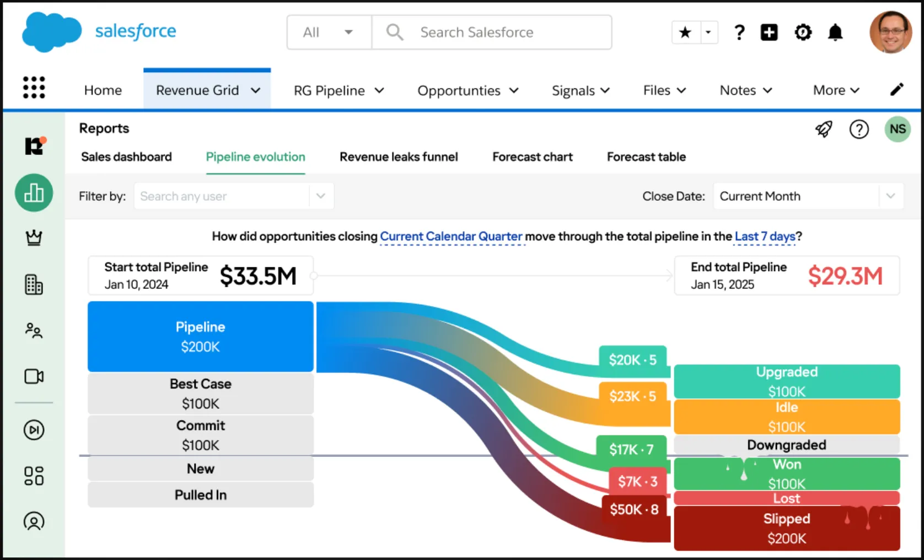Expand the Notes menu chevron

(x=767, y=90)
